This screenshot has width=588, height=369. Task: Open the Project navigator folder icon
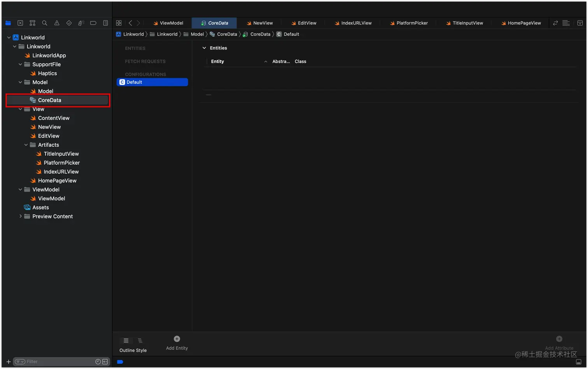pyautogui.click(x=8, y=23)
